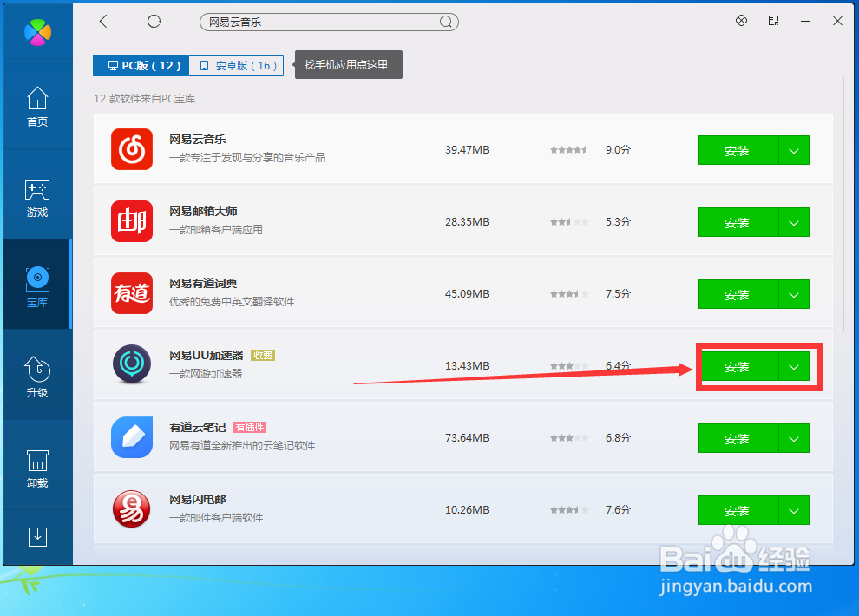Click the 一款网游加速器 description
Screen dimensions: 859x616
coord(206,373)
